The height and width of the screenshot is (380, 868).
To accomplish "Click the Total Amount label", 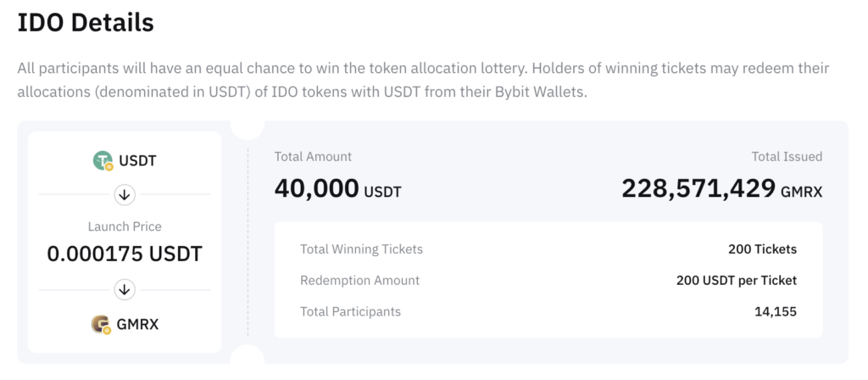I will pyautogui.click(x=313, y=157).
